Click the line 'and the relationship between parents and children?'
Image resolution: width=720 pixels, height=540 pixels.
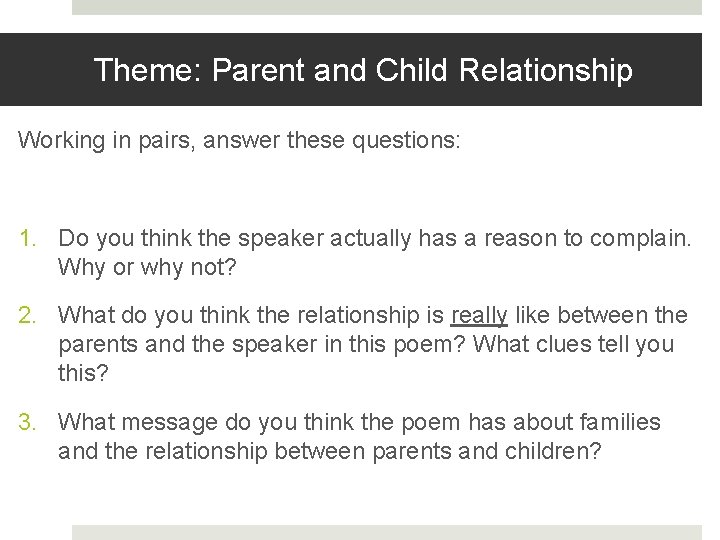pyautogui.click(x=330, y=452)
